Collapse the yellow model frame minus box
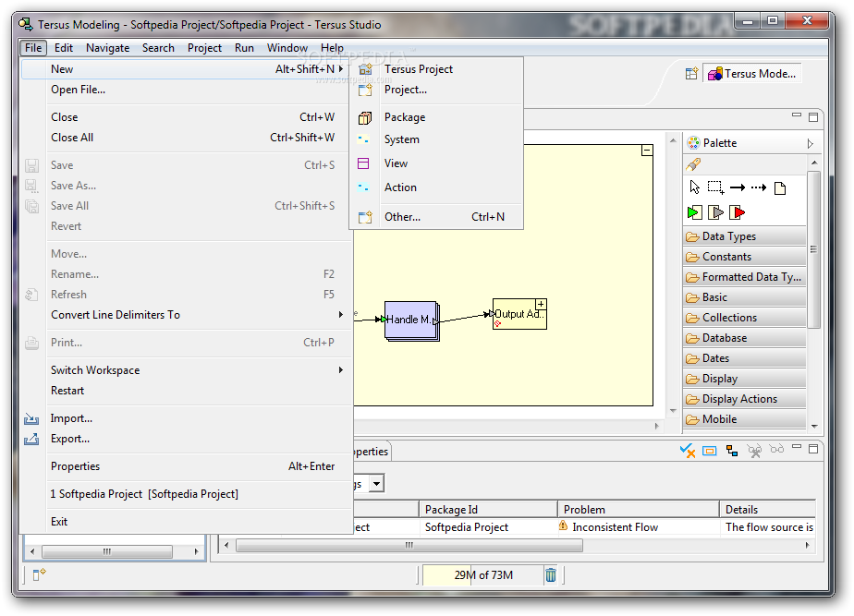The image size is (854, 616). (x=647, y=151)
